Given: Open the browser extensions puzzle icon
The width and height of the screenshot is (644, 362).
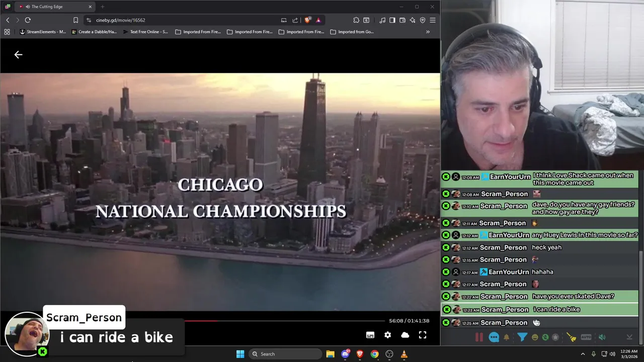Looking at the screenshot, I should coord(356,20).
